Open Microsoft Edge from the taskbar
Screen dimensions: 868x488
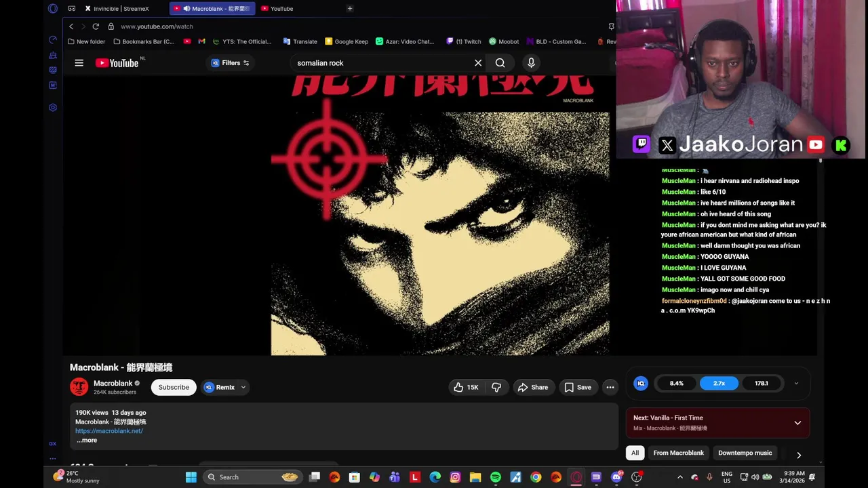(x=435, y=477)
